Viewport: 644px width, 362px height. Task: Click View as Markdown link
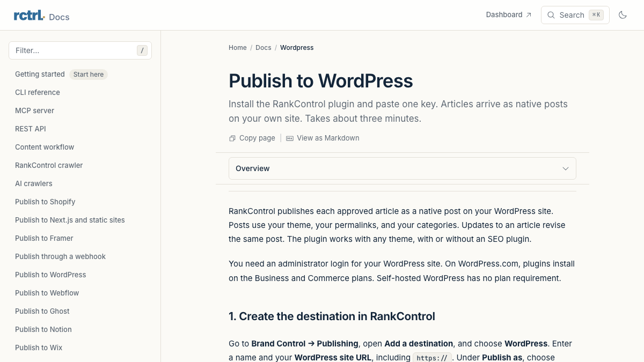tap(323, 138)
